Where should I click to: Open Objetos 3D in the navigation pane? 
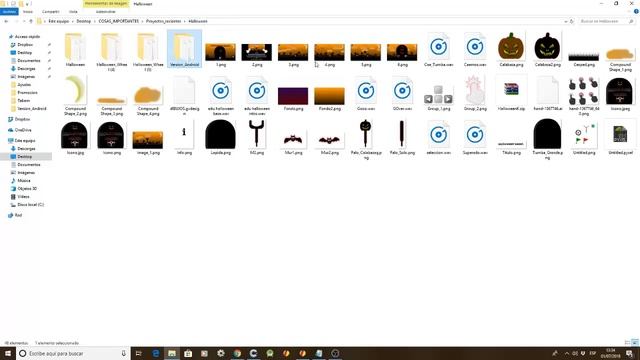pyautogui.click(x=27, y=189)
